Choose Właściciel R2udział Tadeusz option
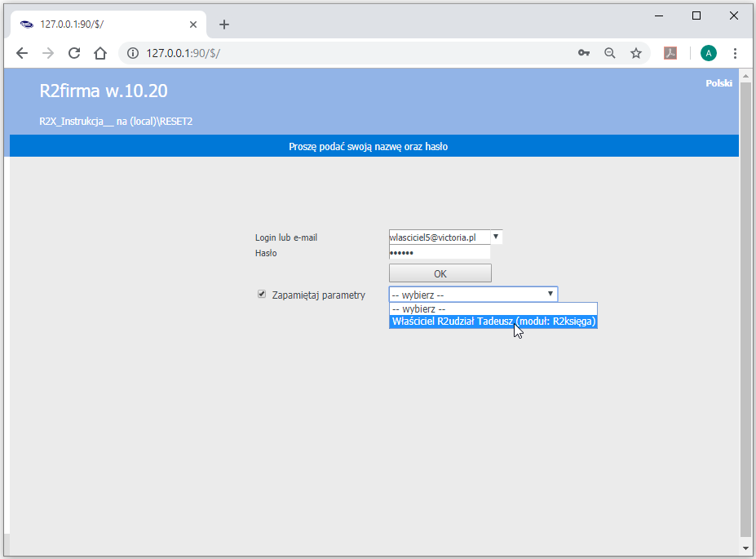 point(493,322)
